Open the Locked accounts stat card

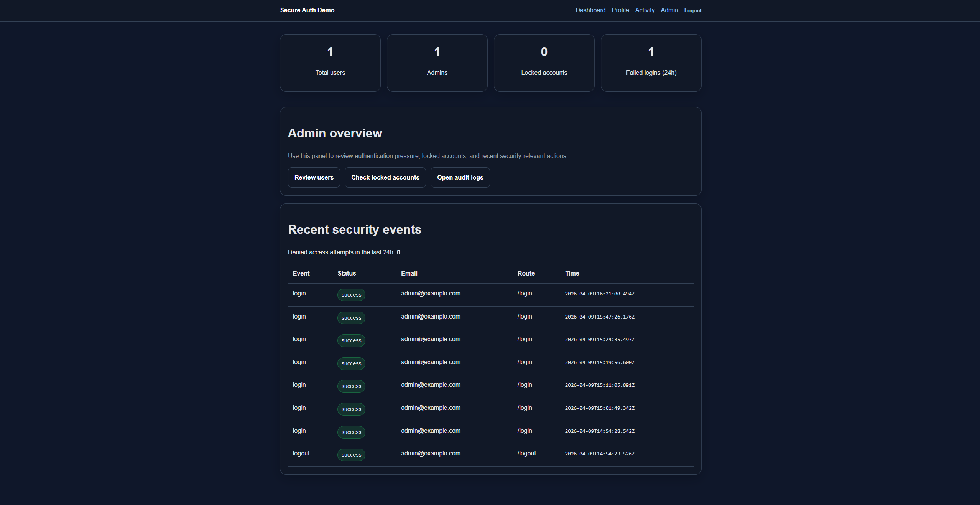tap(544, 63)
